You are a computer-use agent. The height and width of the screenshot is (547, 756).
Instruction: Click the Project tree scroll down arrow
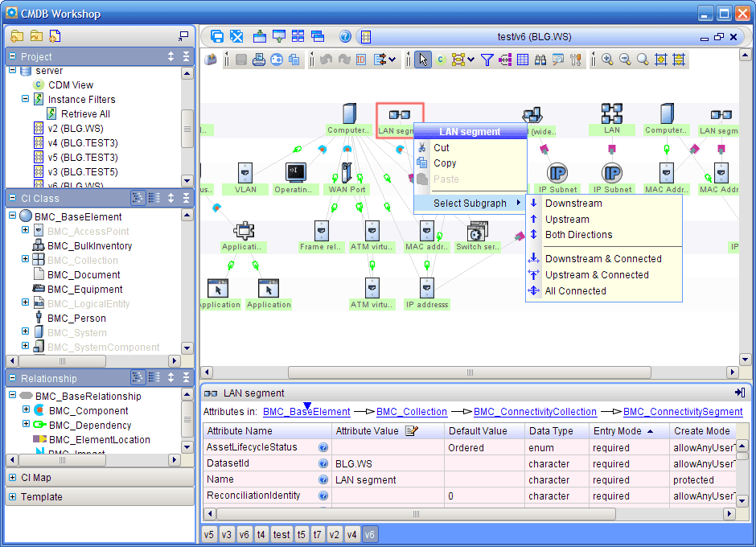pos(187,181)
